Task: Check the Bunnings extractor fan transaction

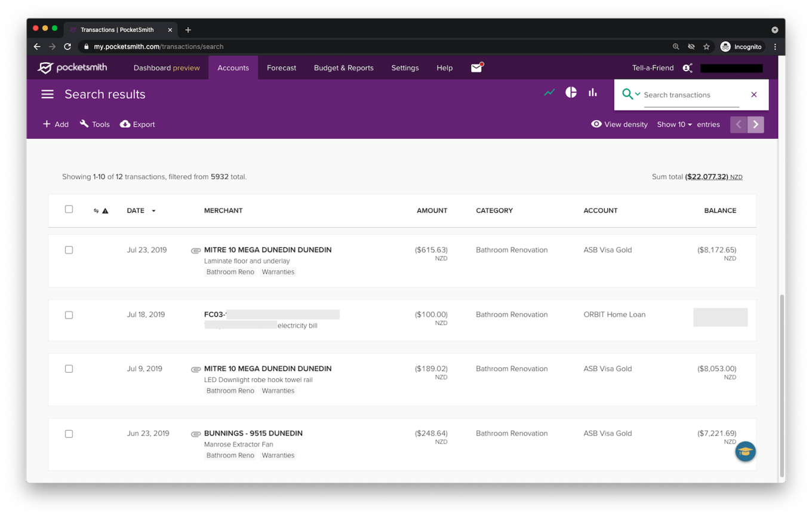Action: click(x=69, y=434)
